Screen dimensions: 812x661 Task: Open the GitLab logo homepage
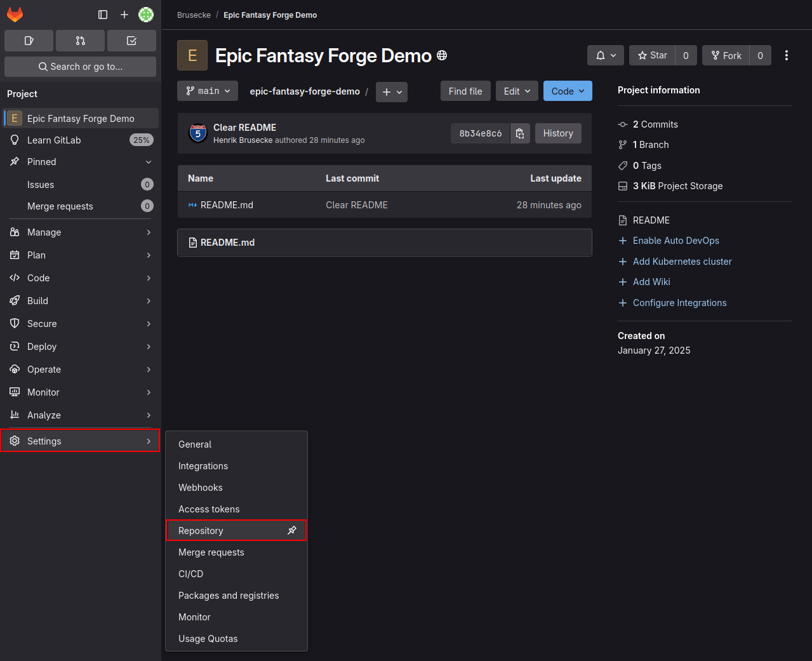coord(15,14)
